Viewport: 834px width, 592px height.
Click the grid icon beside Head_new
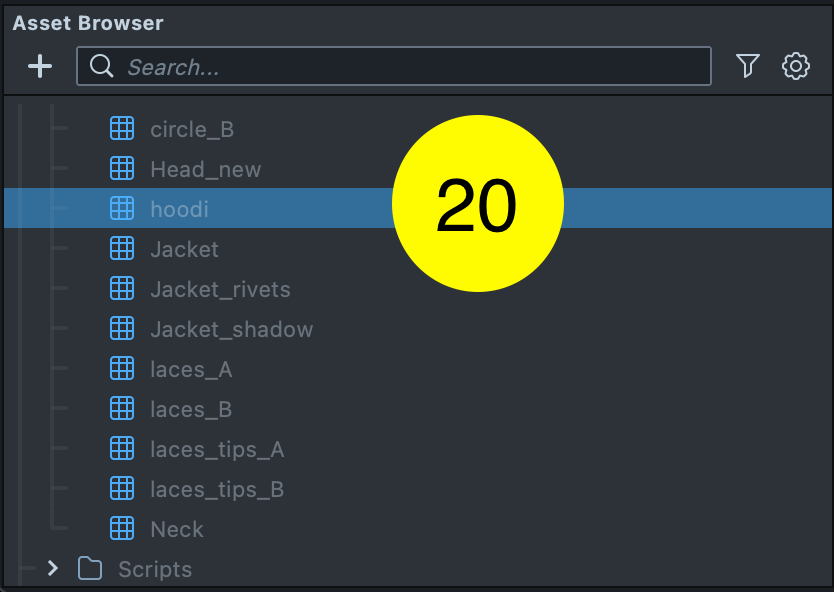point(122,169)
